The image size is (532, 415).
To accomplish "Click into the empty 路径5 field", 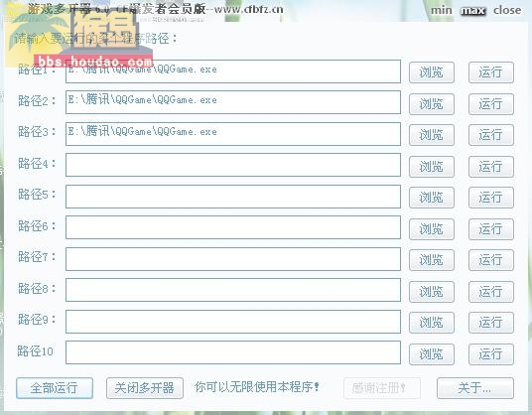I will (x=233, y=197).
